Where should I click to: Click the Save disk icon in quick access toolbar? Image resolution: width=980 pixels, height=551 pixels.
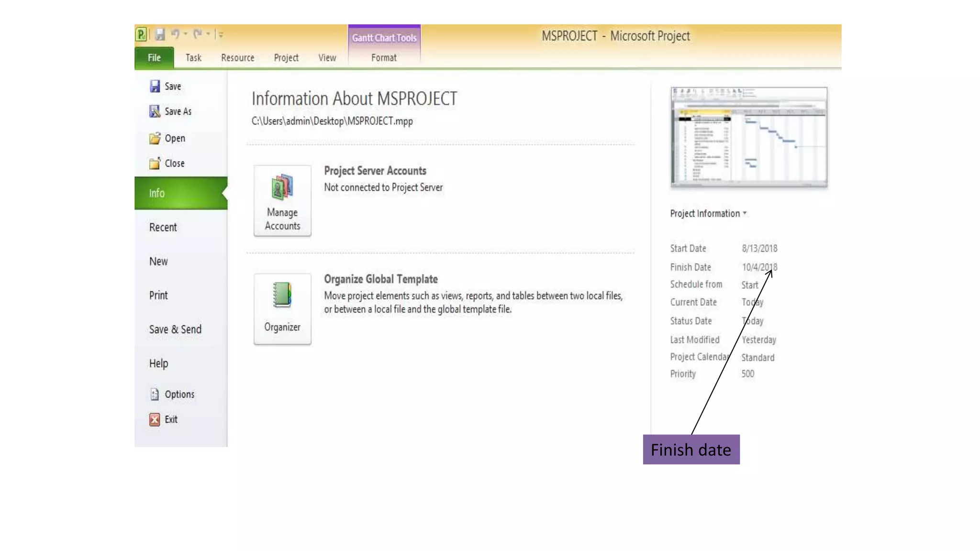point(160,34)
